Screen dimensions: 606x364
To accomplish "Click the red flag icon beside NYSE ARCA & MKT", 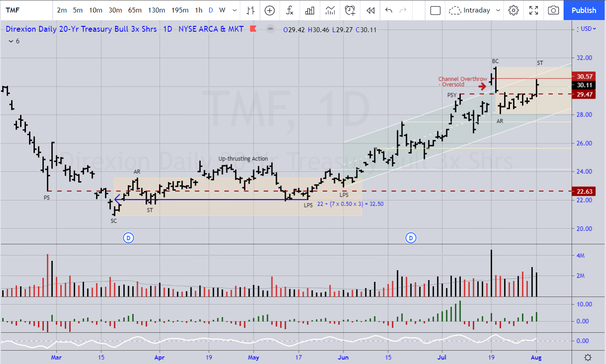I will tap(253, 29).
